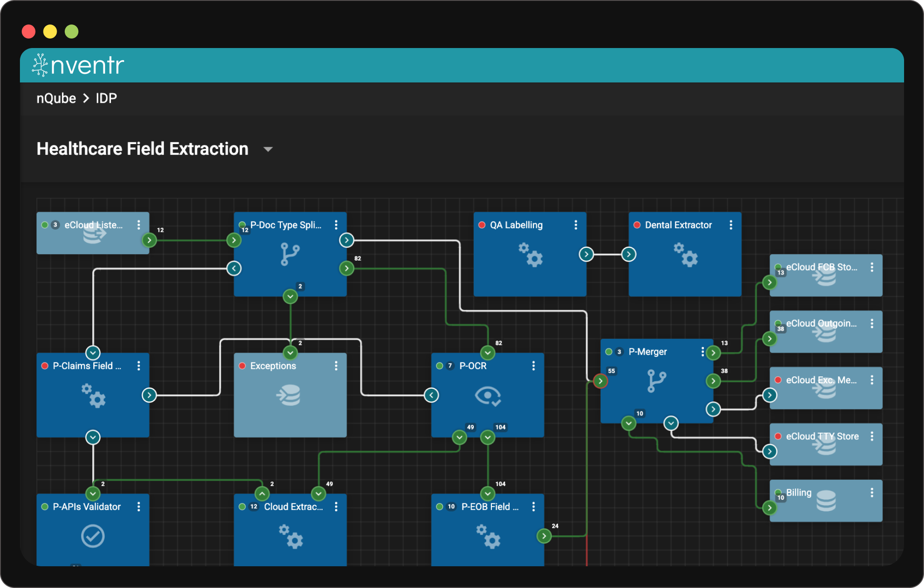This screenshot has width=924, height=588.
Task: Click green status dot on P-OCR
Action: pyautogui.click(x=439, y=366)
